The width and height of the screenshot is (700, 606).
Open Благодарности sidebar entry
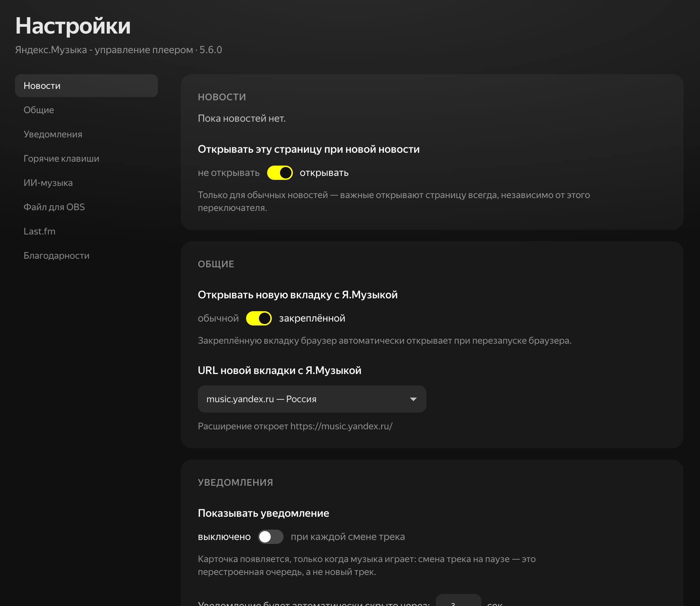(86, 256)
